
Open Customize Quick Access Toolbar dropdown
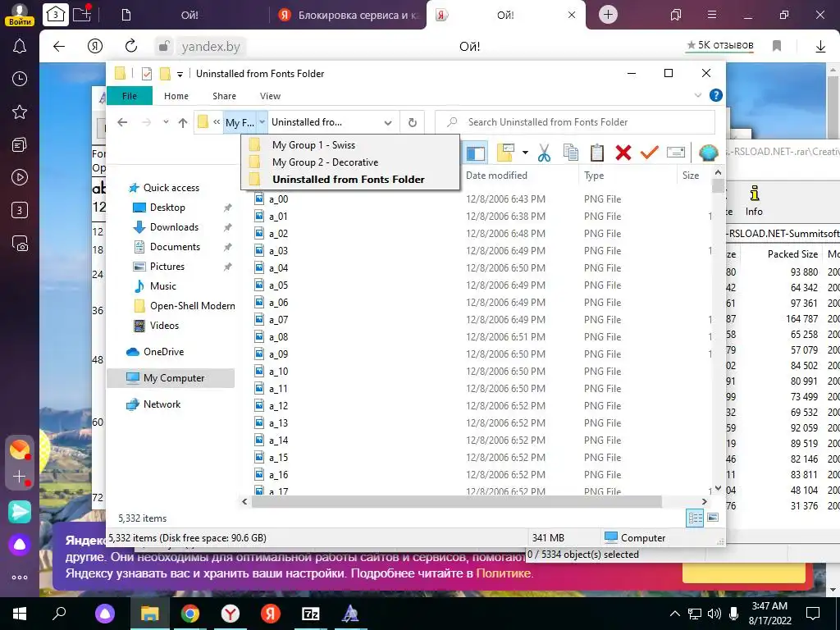(180, 74)
